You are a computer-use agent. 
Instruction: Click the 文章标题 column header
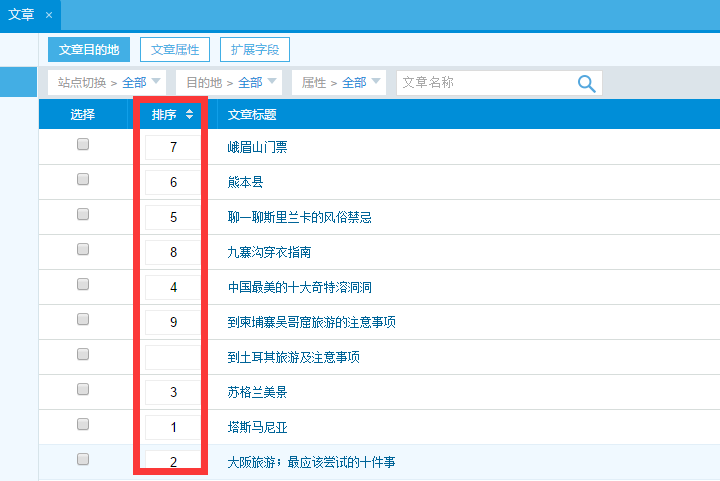point(252,115)
